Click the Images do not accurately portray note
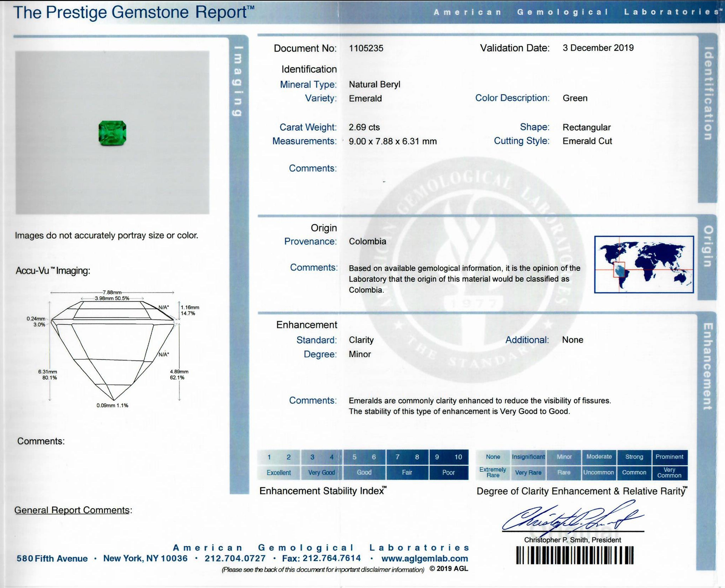Screen dimensions: 725x588 [106, 235]
